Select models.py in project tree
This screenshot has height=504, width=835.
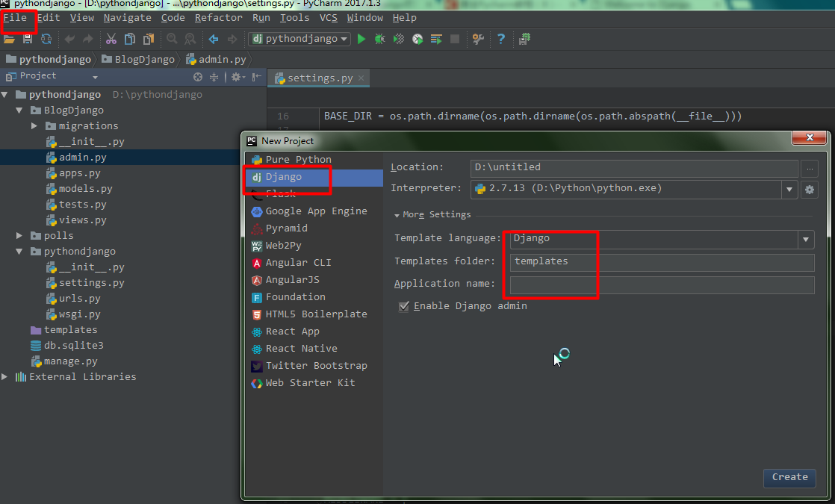point(85,189)
